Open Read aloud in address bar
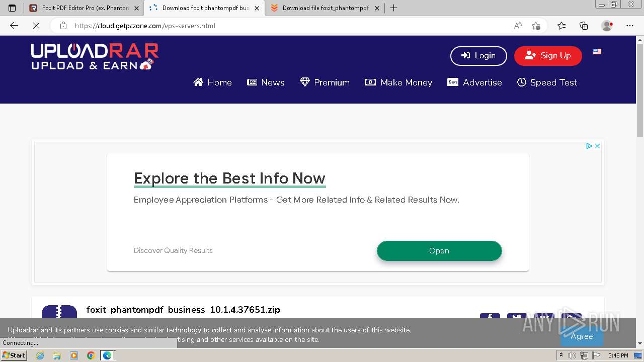Screen dimensions: 644x362 518,26
